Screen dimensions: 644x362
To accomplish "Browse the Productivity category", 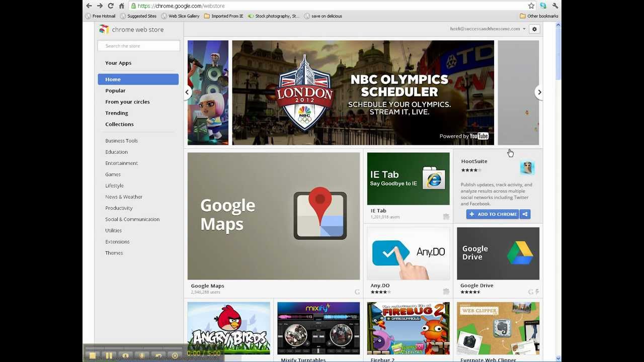I will click(x=119, y=208).
